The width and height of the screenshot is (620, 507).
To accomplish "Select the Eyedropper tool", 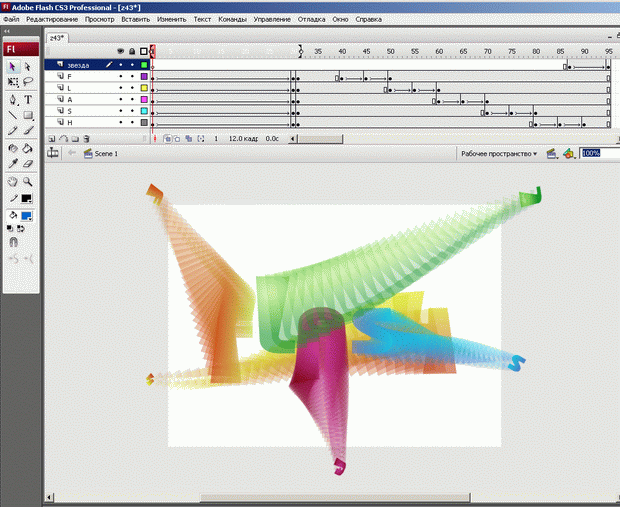I will click(12, 163).
